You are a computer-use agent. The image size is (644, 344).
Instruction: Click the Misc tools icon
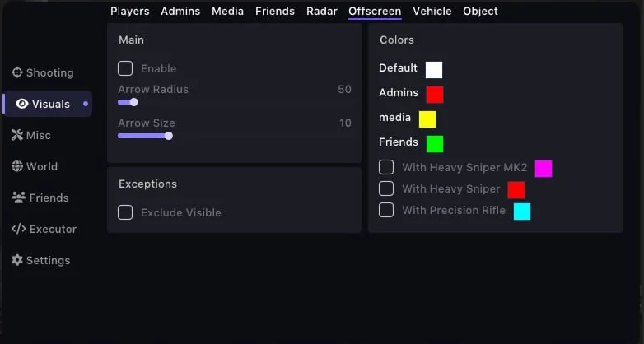tap(17, 135)
